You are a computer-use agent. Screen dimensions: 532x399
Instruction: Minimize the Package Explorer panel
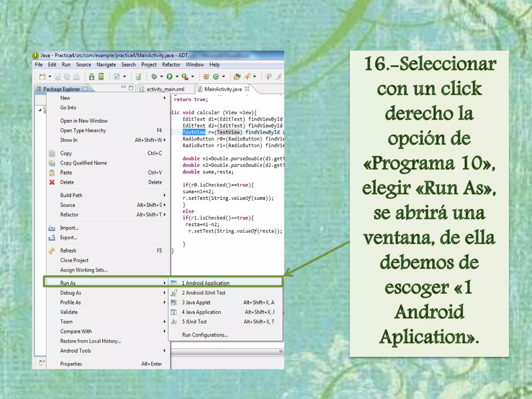click(123, 87)
